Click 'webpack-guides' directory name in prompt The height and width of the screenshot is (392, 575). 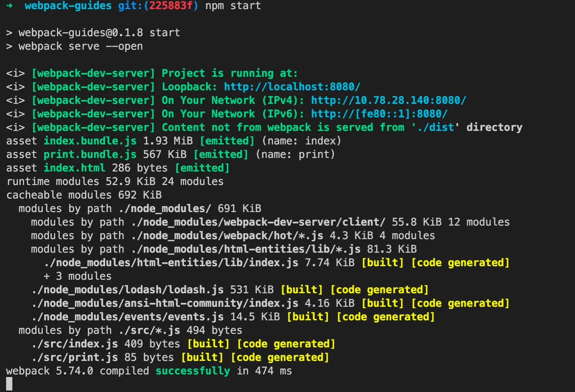(x=68, y=6)
